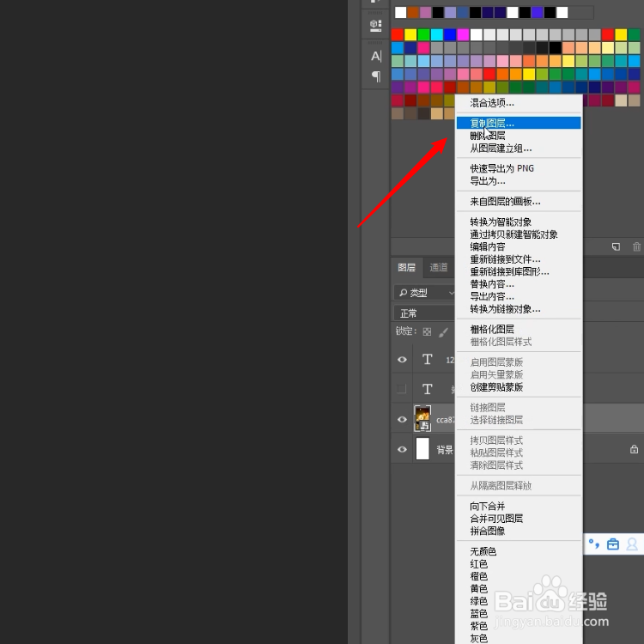Click the search icon in layer filter
Screen dimensions: 644x644
pyautogui.click(x=403, y=293)
